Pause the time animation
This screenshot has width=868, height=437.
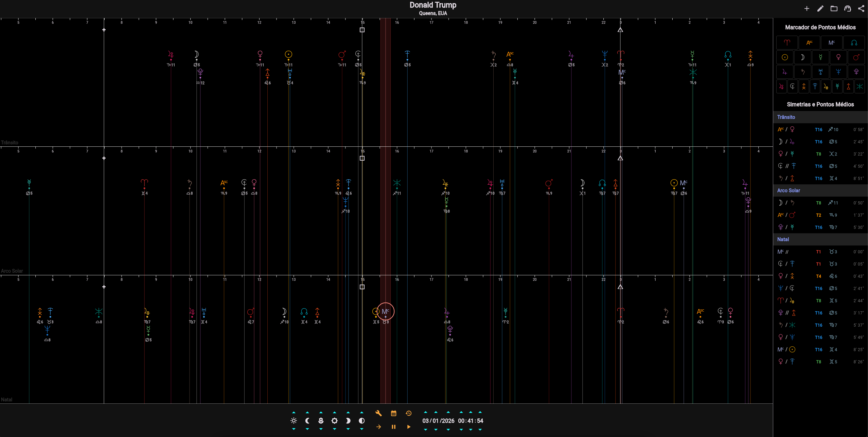click(393, 427)
